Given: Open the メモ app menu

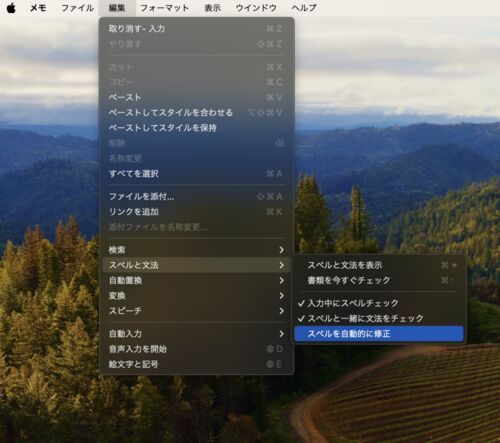Looking at the screenshot, I should (38, 8).
